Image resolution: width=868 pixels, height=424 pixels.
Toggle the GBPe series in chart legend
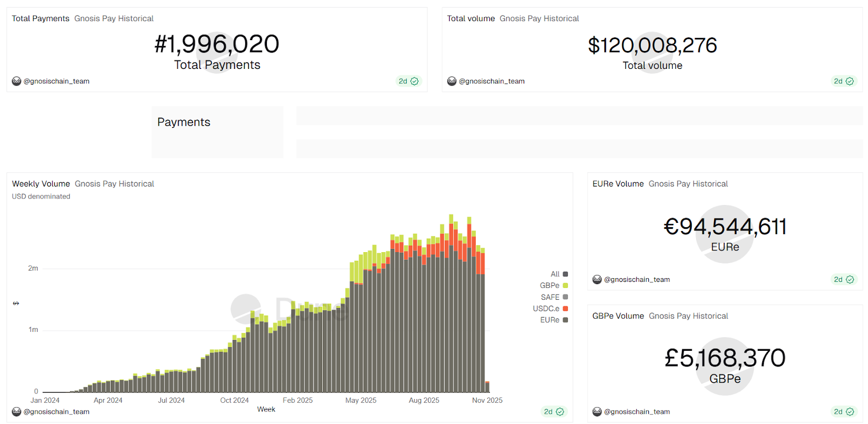click(554, 286)
